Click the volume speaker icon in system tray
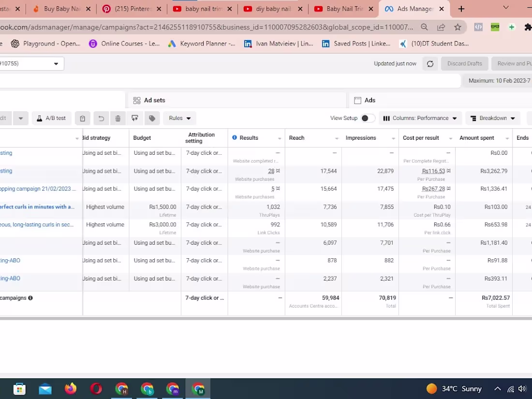 [522, 389]
